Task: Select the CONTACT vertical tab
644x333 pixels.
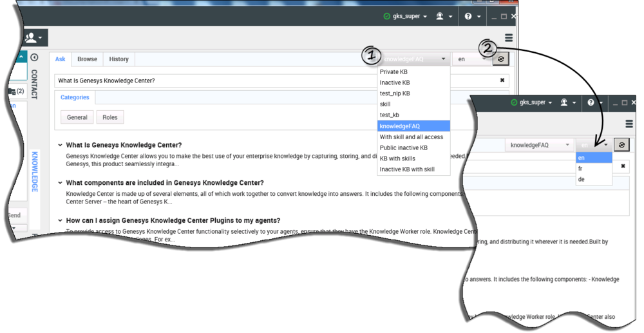Action: tap(35, 84)
